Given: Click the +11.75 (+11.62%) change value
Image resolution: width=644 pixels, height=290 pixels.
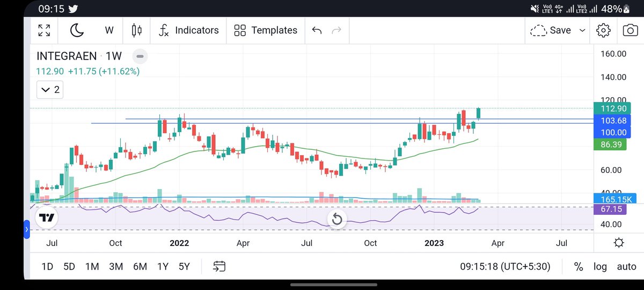Looking at the screenshot, I should click(x=104, y=71).
